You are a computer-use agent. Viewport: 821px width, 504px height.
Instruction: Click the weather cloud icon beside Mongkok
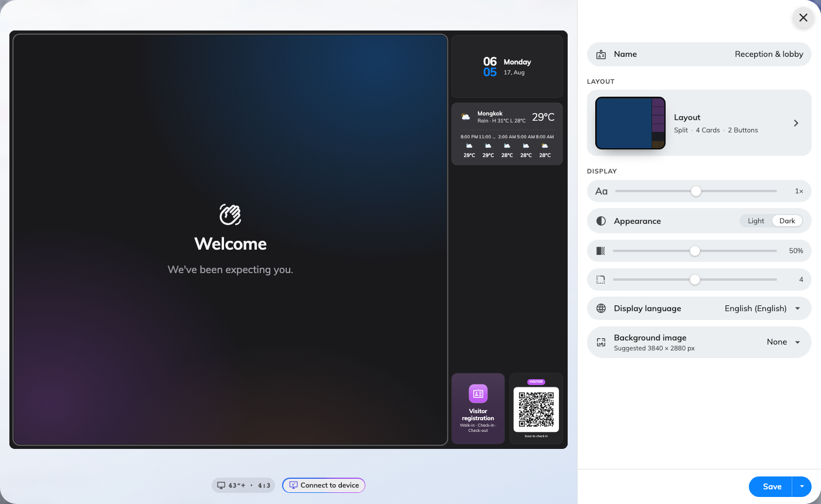tap(466, 117)
